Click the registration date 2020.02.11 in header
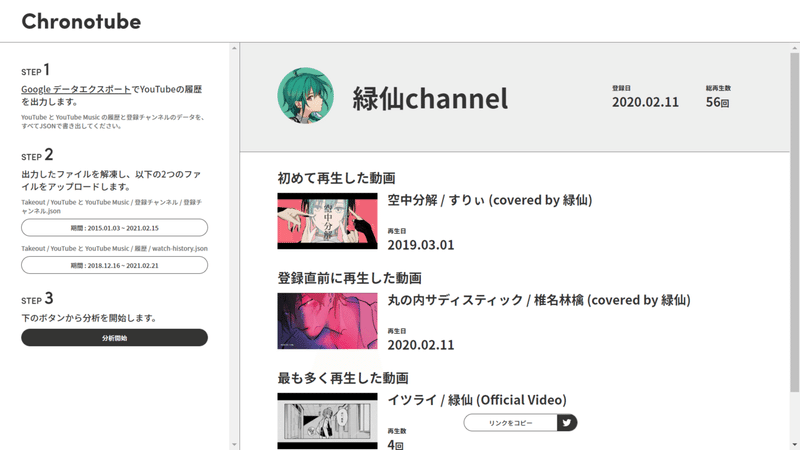 pos(645,102)
